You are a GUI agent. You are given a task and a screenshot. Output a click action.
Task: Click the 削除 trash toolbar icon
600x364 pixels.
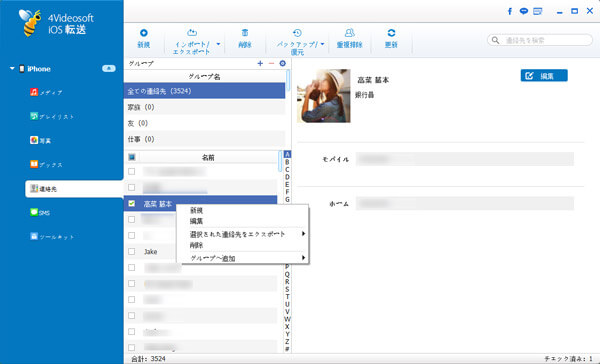[x=245, y=33]
